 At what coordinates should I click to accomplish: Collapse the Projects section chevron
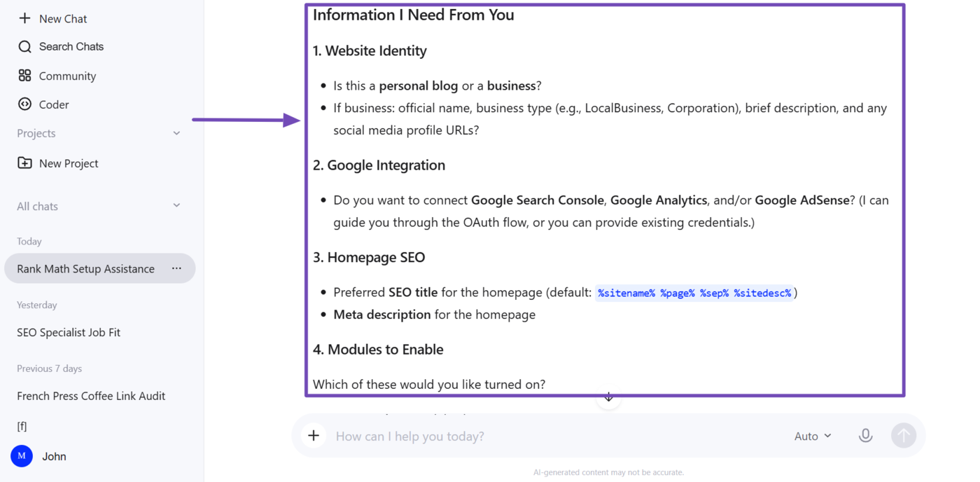pos(176,133)
